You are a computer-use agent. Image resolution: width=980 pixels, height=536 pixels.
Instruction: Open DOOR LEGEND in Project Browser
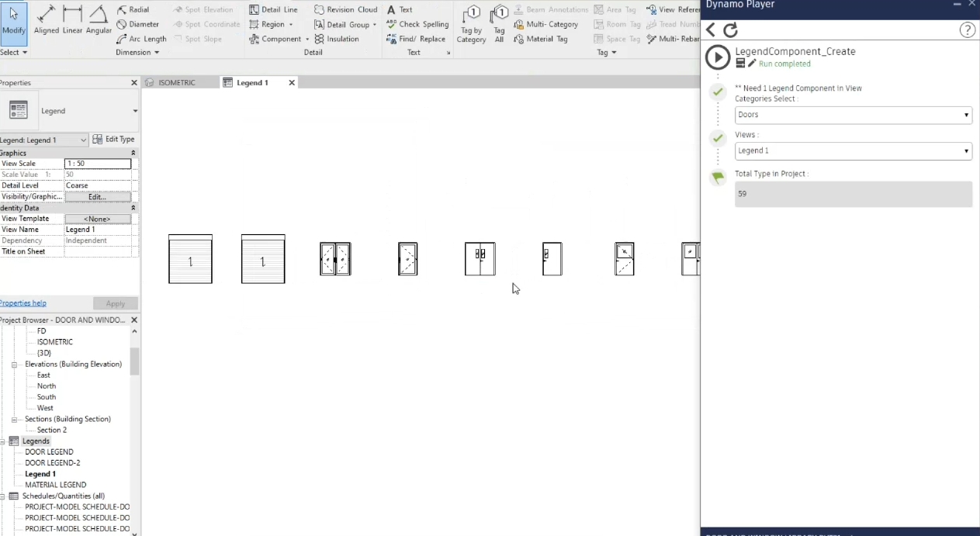tap(49, 451)
